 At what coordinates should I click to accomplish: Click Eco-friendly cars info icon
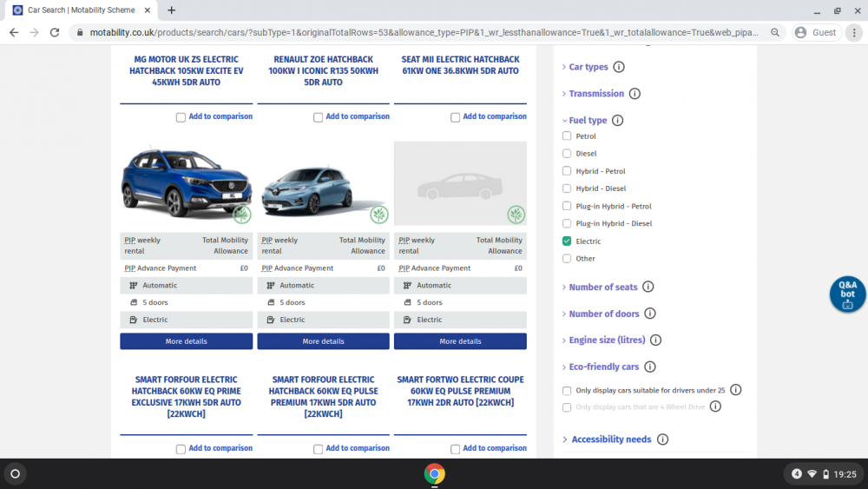click(650, 367)
